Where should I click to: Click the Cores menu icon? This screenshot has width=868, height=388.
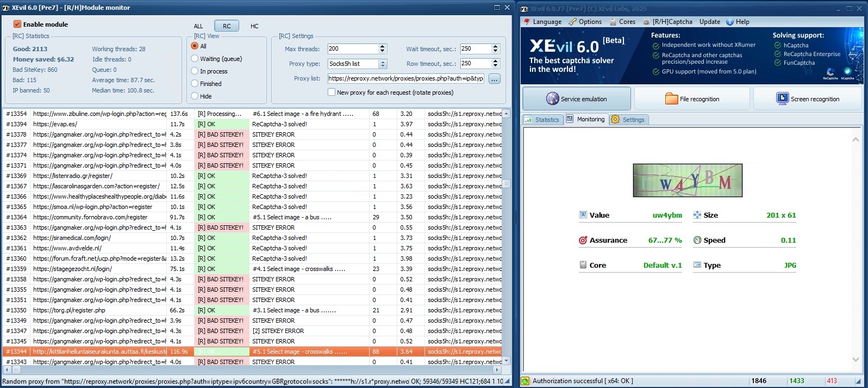(x=613, y=22)
